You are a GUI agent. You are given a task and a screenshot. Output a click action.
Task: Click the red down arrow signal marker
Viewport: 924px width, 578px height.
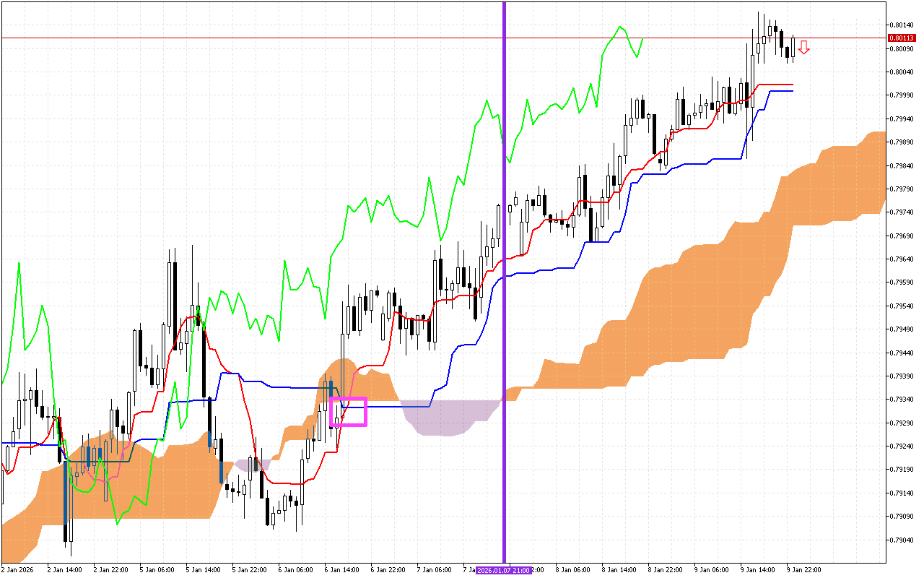803,48
